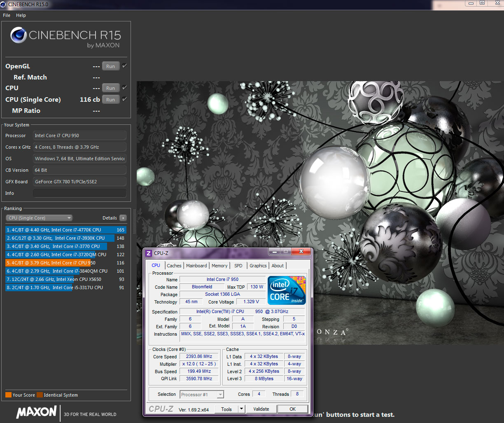Viewport: 504px width, 423px height.
Task: Click the Core Voltage 1.329 V value
Action: pos(251,302)
